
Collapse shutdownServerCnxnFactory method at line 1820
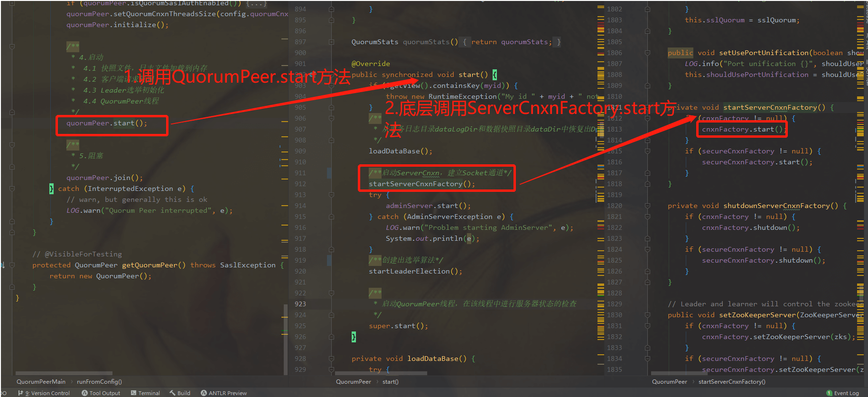pos(647,206)
